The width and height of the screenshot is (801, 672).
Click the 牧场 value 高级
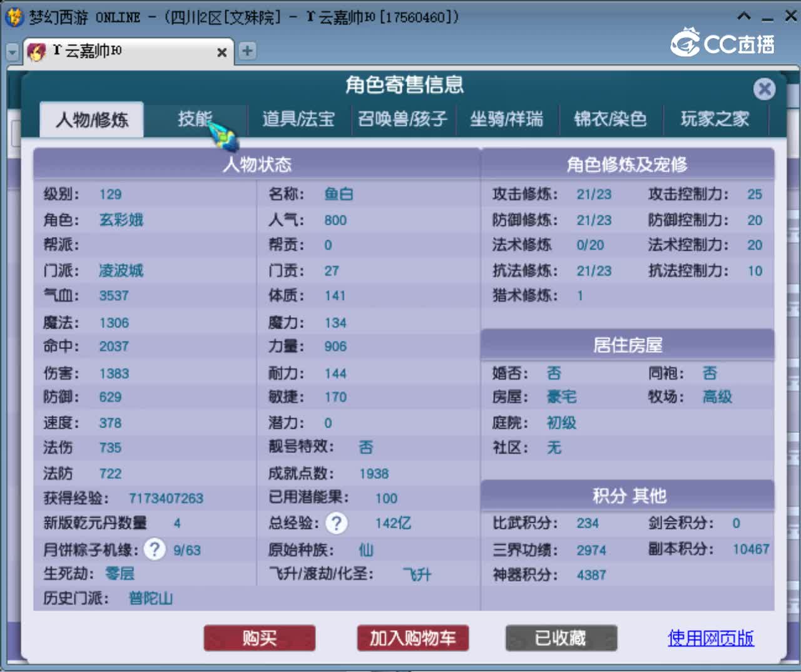[717, 397]
